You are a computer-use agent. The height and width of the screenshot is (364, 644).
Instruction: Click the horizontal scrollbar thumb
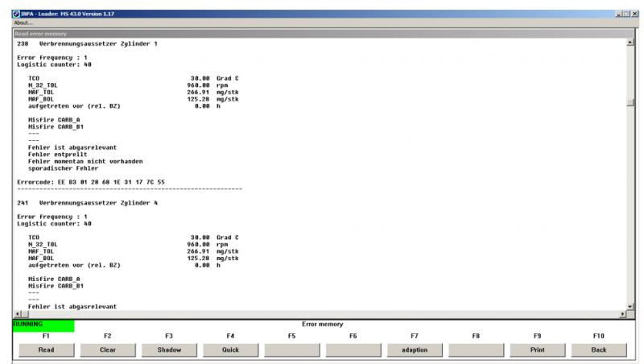point(25,314)
